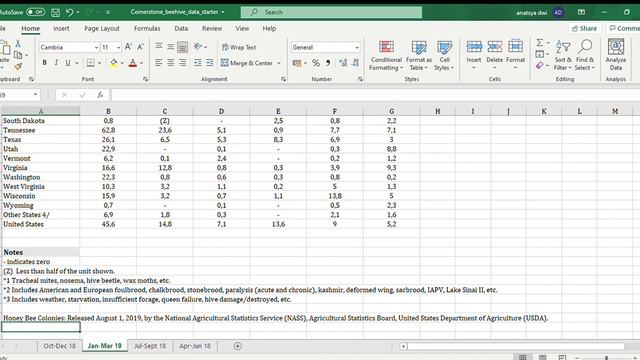This screenshot has height=360, width=640.
Task: Open the View tab
Action: click(242, 29)
